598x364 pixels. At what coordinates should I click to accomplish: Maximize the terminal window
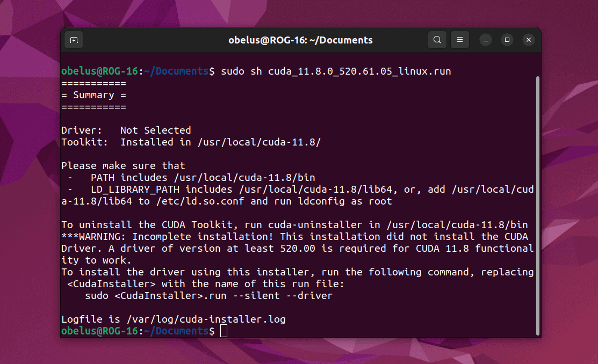507,40
